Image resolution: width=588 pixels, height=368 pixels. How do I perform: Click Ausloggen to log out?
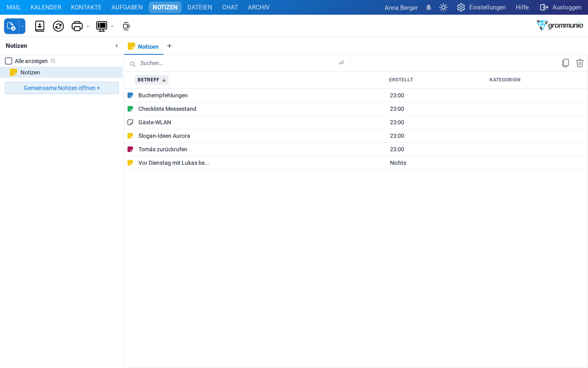point(561,7)
